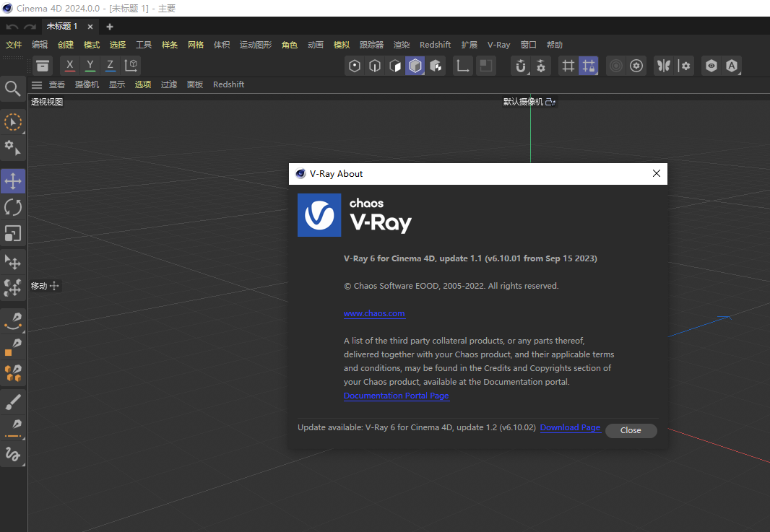
Task: Activate the Move tool
Action: (x=13, y=181)
